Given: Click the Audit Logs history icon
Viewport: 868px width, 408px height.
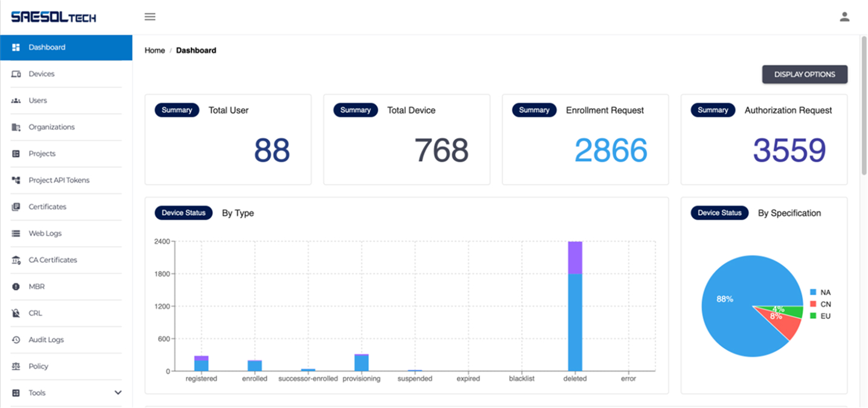Looking at the screenshot, I should (16, 340).
